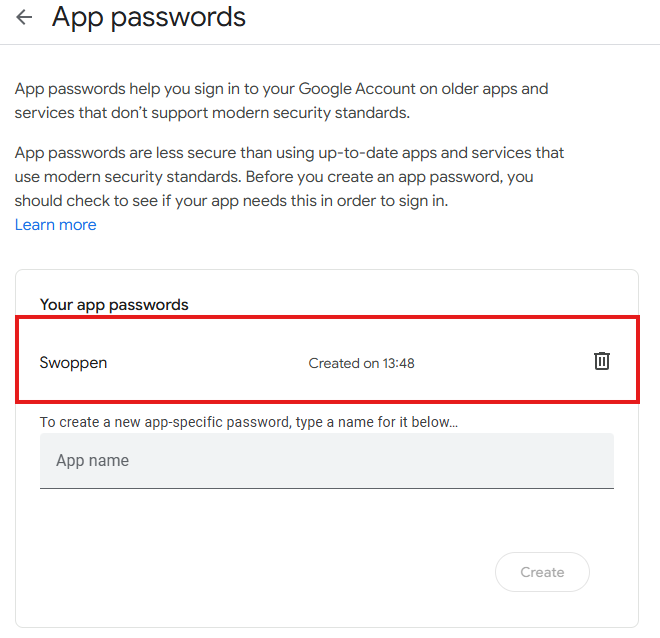Click the text 'should check to see if your app'
The height and width of the screenshot is (638, 660).
pyautogui.click(x=131, y=201)
